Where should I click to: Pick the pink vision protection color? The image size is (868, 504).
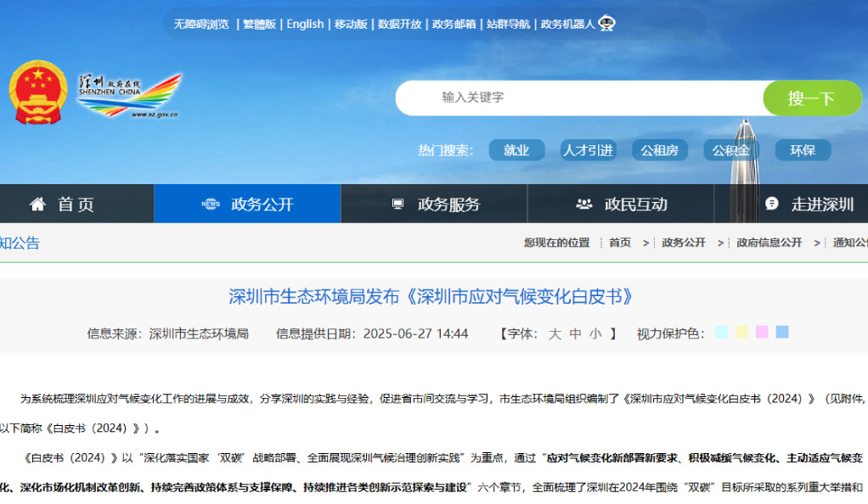pyautogui.click(x=763, y=333)
